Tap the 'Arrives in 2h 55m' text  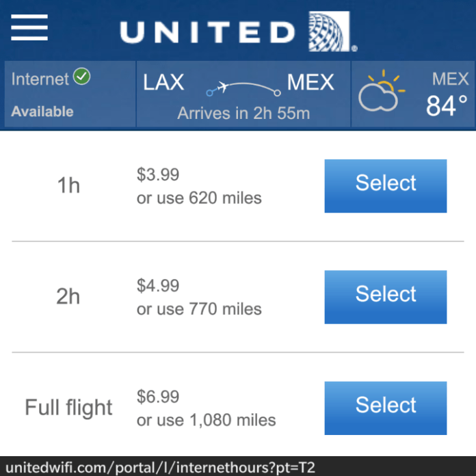click(243, 114)
